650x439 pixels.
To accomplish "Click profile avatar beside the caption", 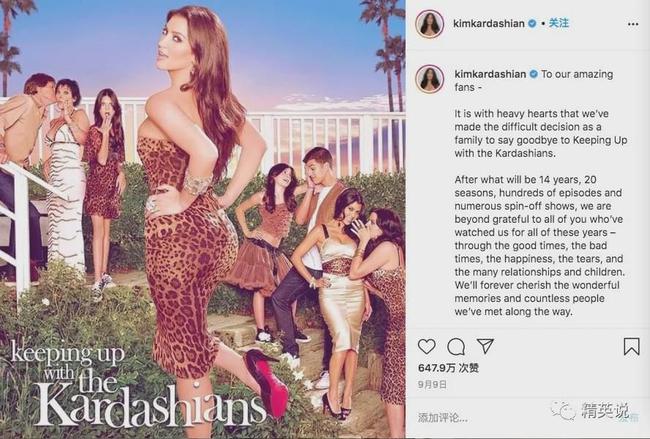I will [429, 78].
